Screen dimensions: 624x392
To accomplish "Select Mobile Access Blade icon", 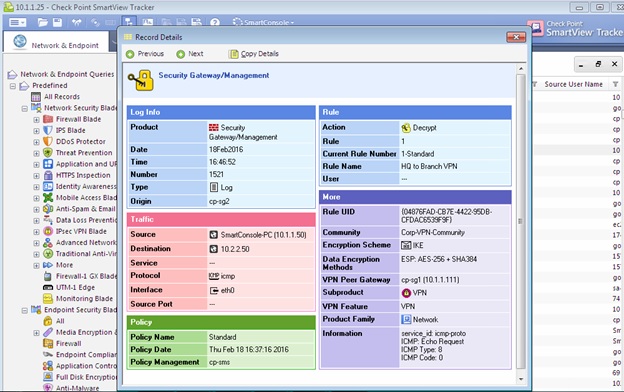I will [x=48, y=197].
